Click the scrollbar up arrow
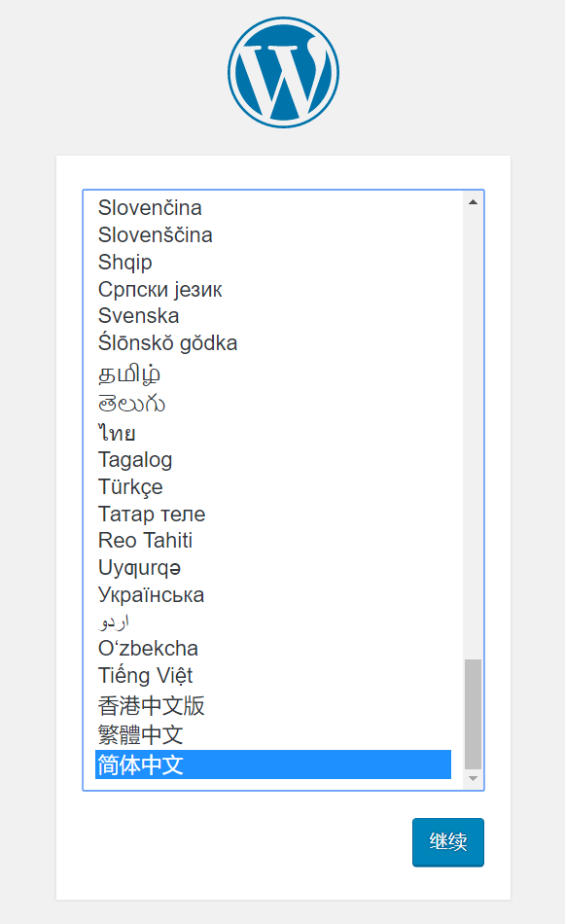Screen dimensions: 565x924 [473, 199]
